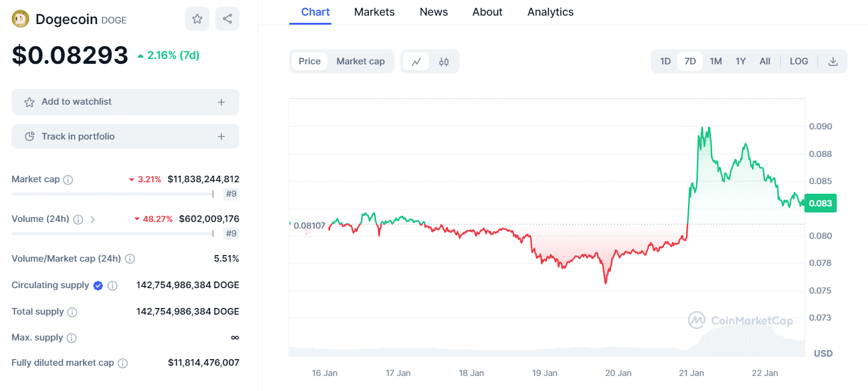868x391 pixels.
Task: Click the 16 Jan date on chart axis
Action: [x=325, y=373]
